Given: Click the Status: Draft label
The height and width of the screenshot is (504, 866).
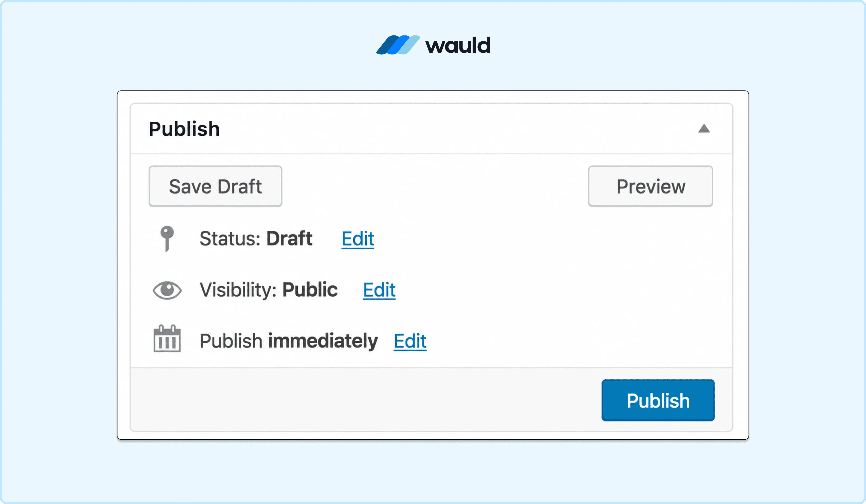Looking at the screenshot, I should coord(256,238).
